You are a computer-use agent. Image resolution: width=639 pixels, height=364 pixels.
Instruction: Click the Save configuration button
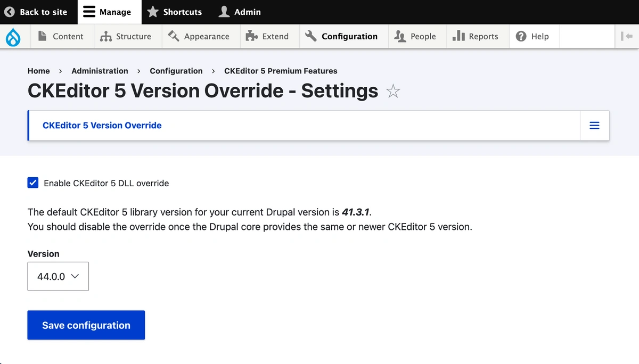(x=86, y=325)
